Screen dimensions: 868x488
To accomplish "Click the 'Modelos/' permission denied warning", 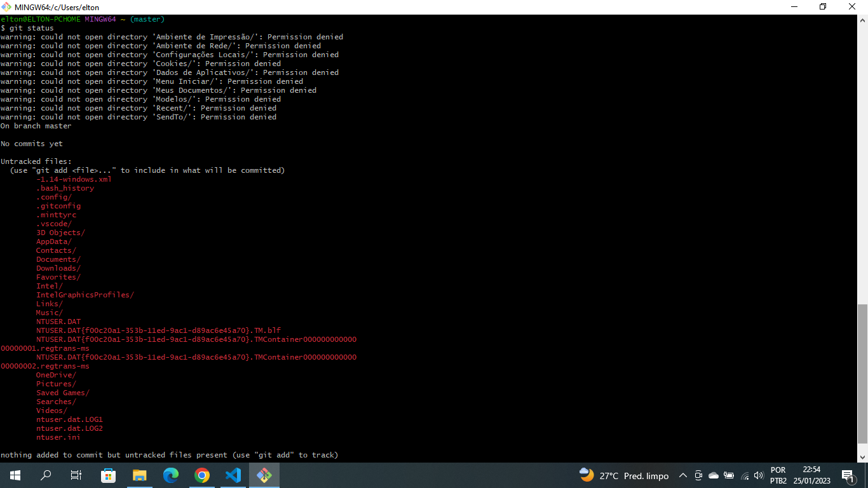I will (x=140, y=99).
